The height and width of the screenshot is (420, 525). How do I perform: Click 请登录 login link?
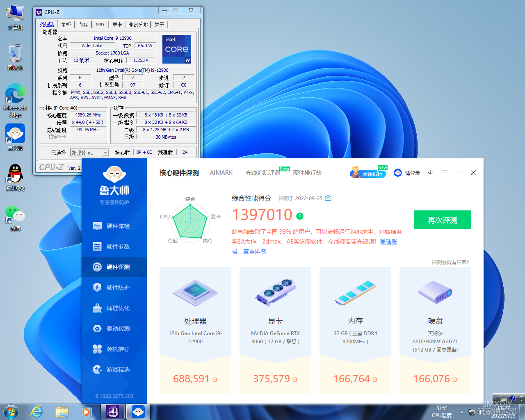pos(413,173)
